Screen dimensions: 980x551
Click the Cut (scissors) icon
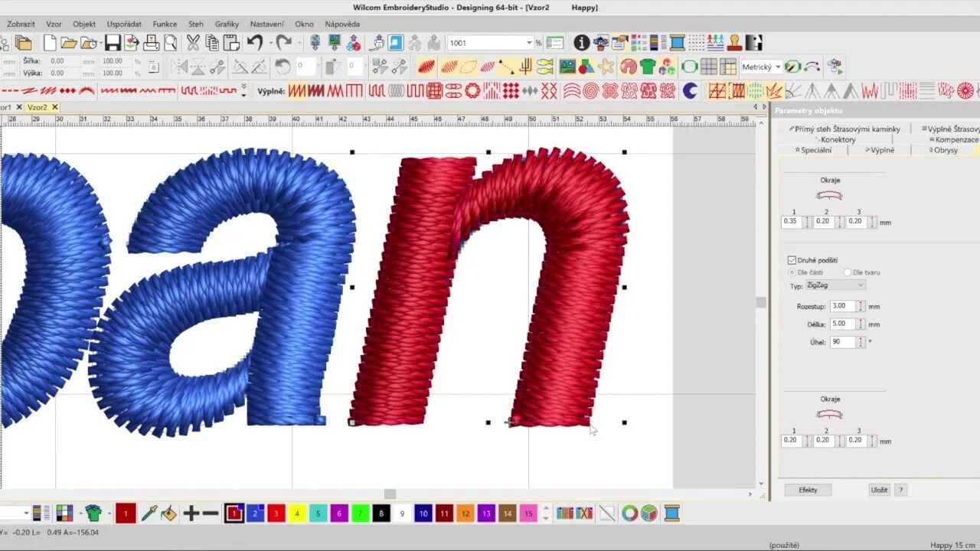[193, 43]
